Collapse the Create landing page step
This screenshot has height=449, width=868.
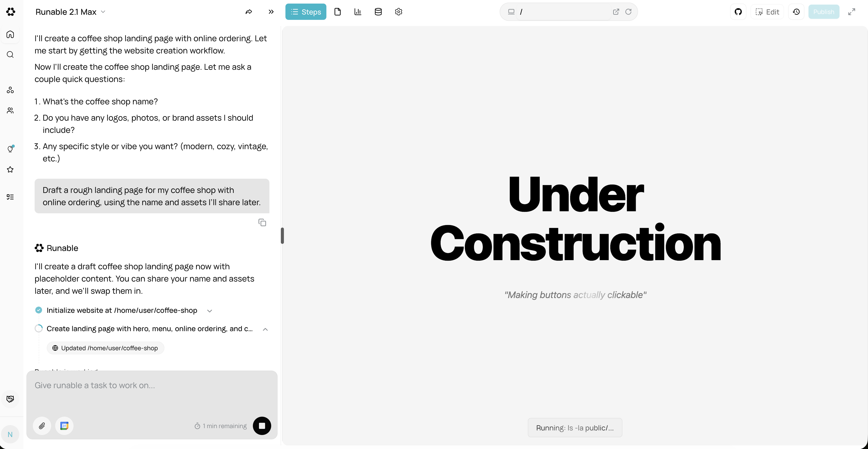[x=265, y=329]
